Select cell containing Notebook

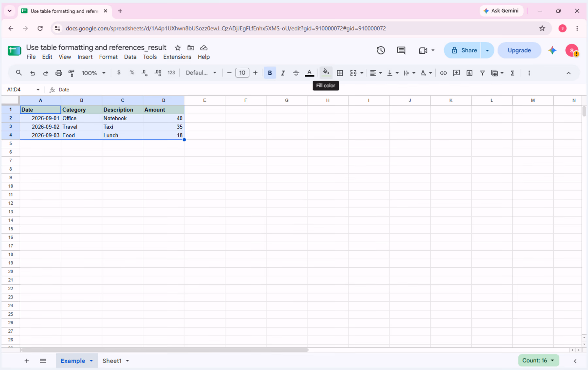click(x=122, y=118)
